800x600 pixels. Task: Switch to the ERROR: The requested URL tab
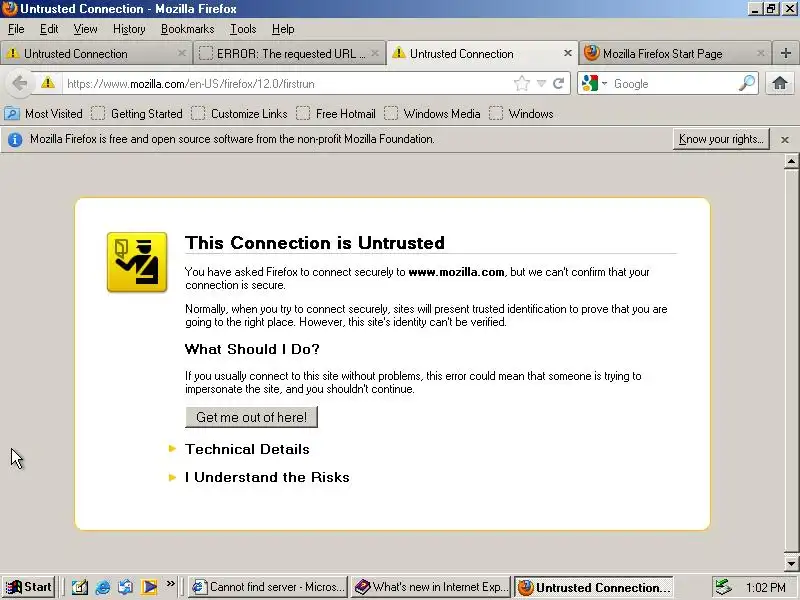point(289,53)
